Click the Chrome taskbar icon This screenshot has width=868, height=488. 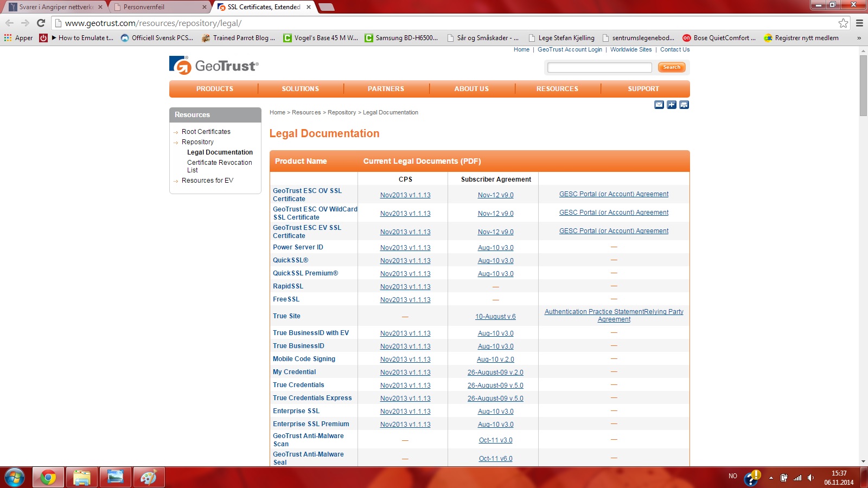pos(48,478)
